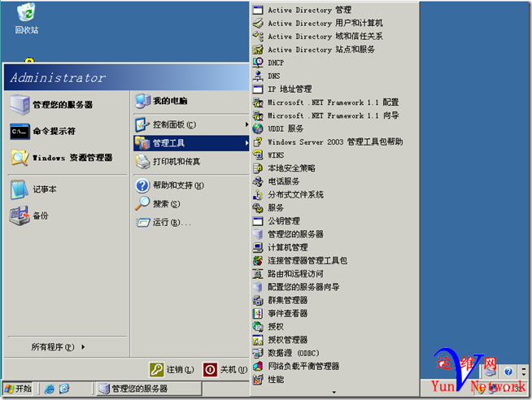Image resolution: width=532 pixels, height=400 pixels.
Task: Open 服务 in admin tools submenu
Action: tap(334, 208)
